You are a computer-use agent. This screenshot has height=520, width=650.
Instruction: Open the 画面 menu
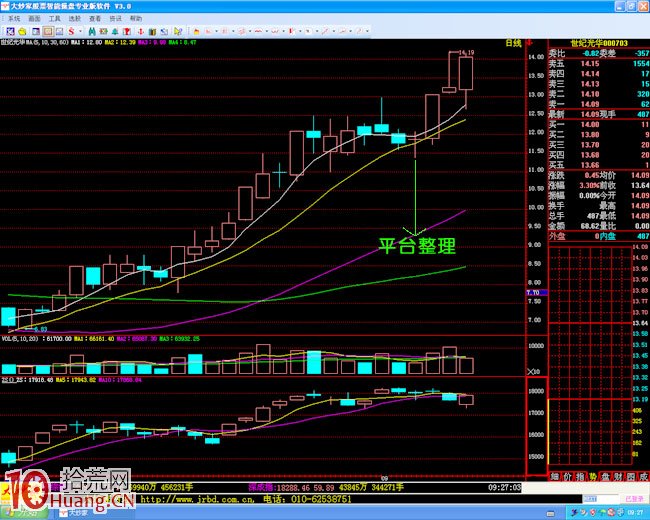click(34, 19)
